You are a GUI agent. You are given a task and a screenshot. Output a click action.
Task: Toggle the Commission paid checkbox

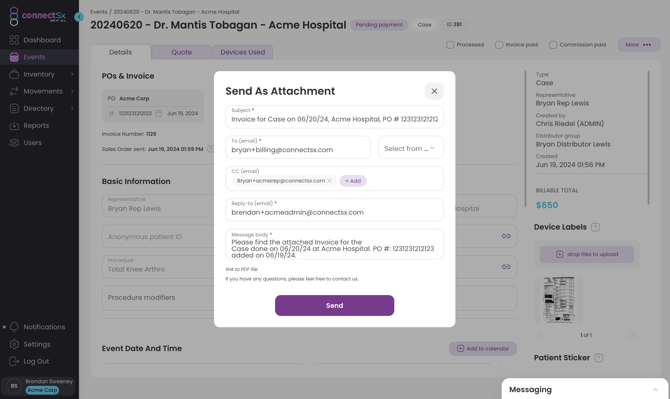(x=553, y=45)
